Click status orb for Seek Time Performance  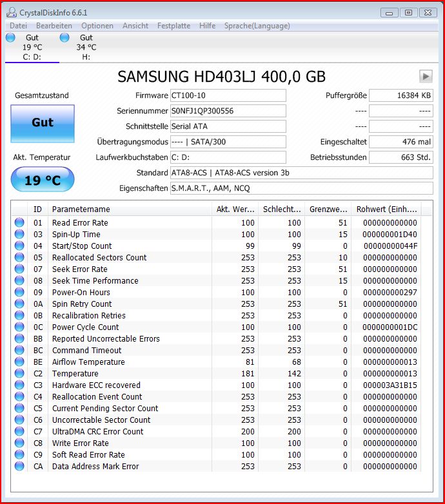click(19, 280)
